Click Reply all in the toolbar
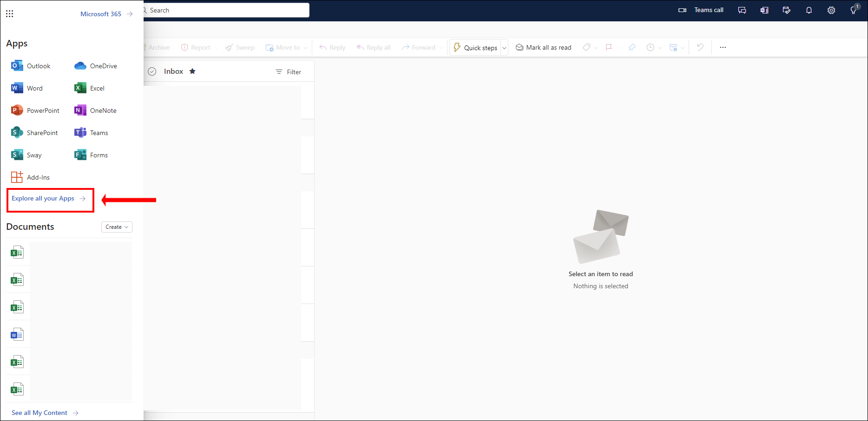 pos(374,47)
